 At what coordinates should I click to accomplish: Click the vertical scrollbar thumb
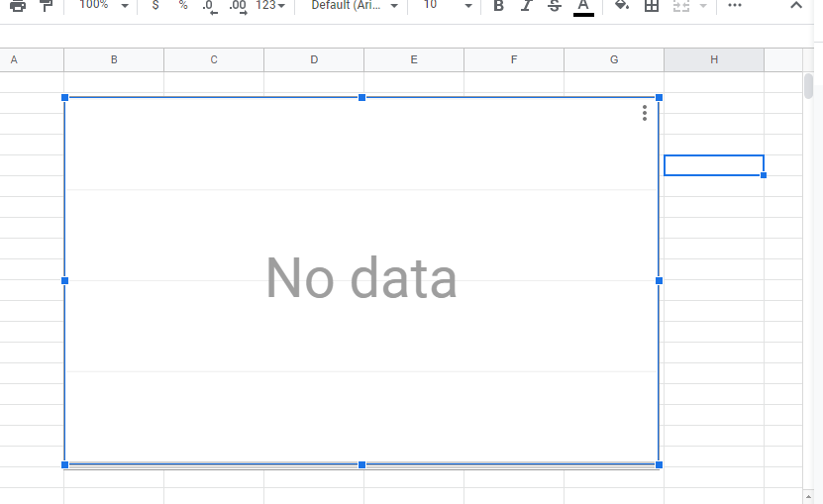[x=808, y=86]
